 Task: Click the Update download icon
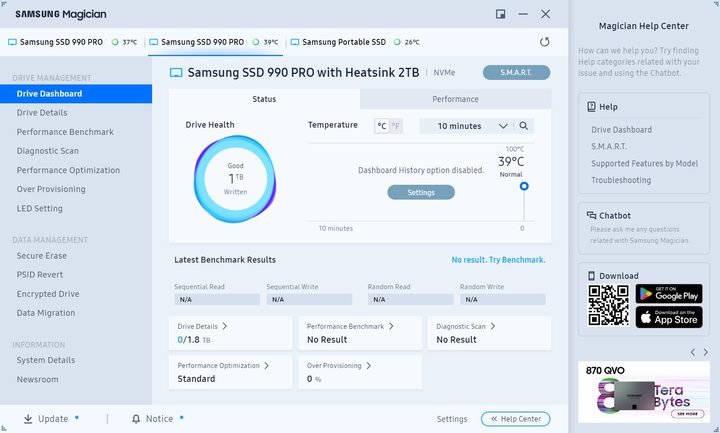coord(28,419)
